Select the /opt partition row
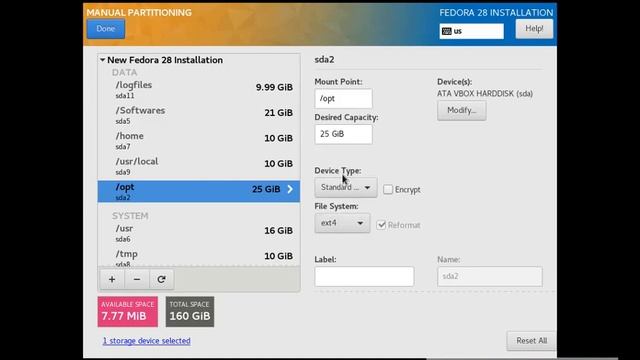Image resolution: width=640 pixels, height=360 pixels. (x=199, y=191)
